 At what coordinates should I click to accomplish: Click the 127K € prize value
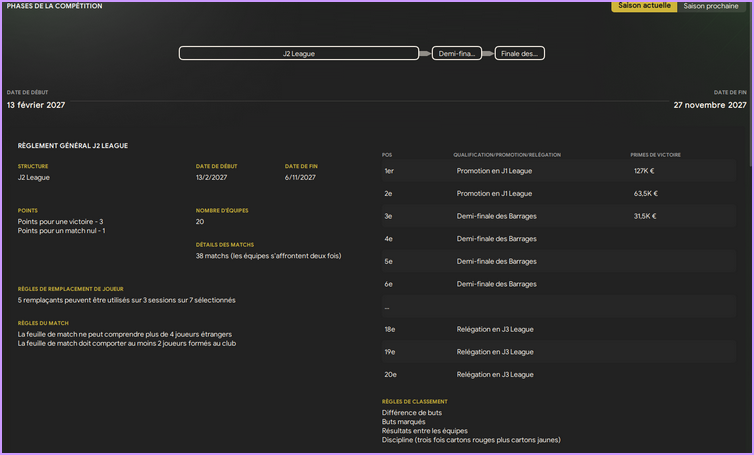(644, 171)
